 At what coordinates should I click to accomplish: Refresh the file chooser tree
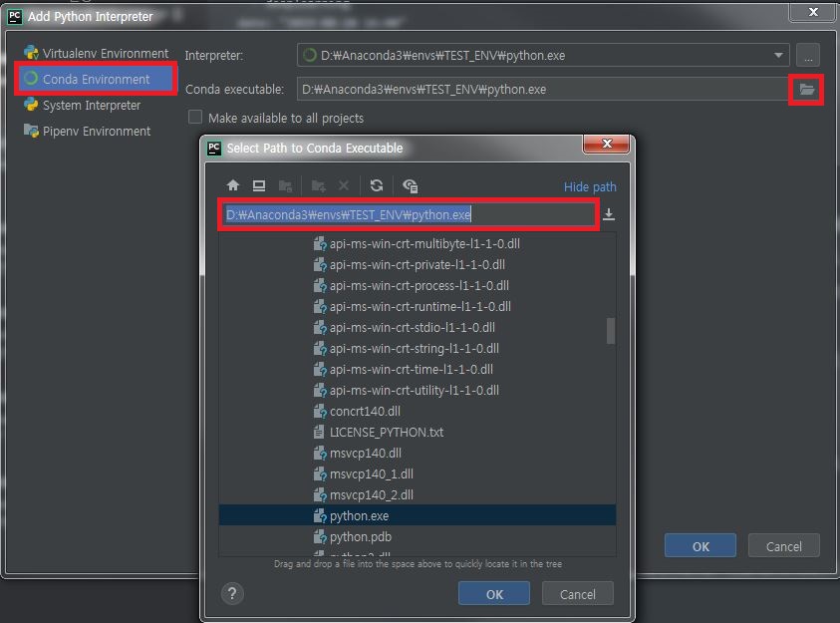click(377, 185)
